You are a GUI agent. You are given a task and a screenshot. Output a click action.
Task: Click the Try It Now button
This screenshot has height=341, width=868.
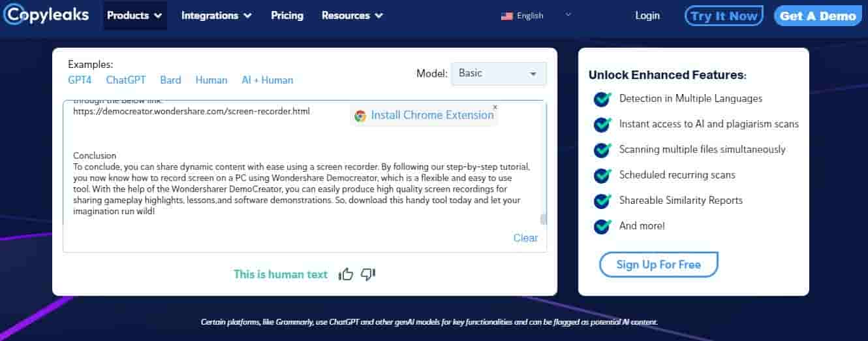tap(724, 16)
